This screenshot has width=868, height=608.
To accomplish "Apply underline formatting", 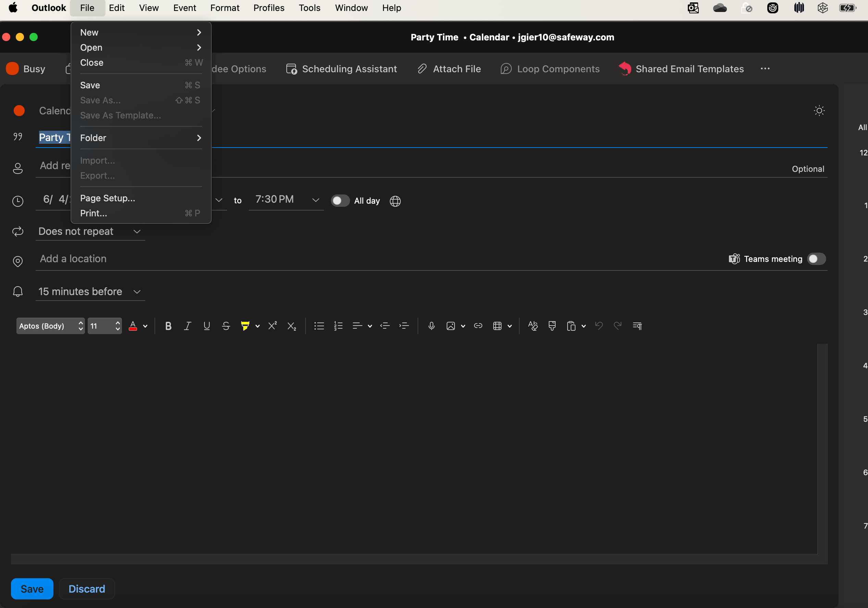I will (207, 326).
